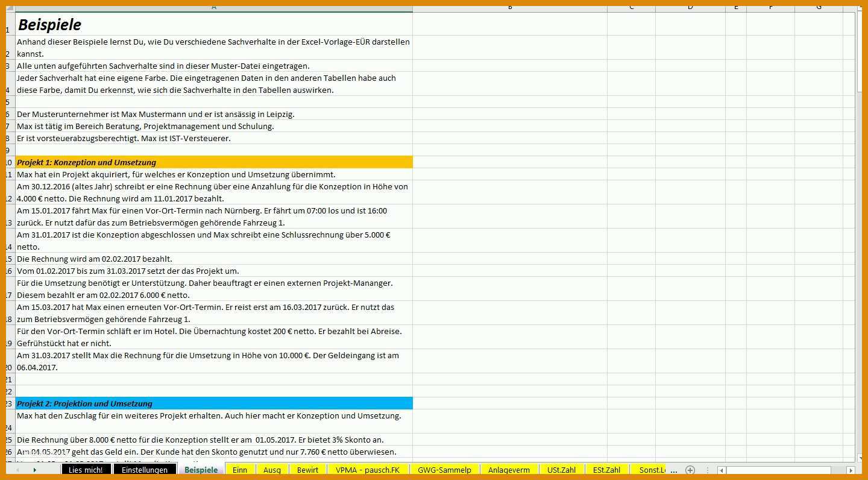Select the USt.Zahl sheet tab
Viewport: 868px width, 480px height.
pos(561,470)
